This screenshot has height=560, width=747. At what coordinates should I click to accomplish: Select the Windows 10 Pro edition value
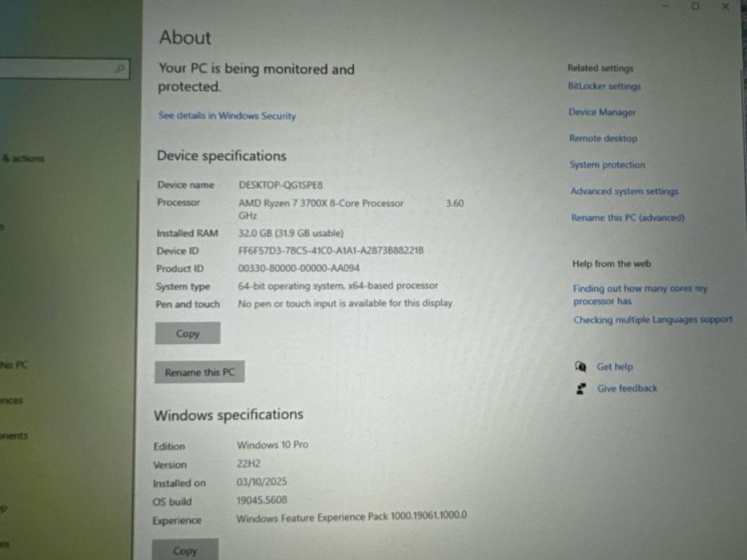tap(272, 445)
